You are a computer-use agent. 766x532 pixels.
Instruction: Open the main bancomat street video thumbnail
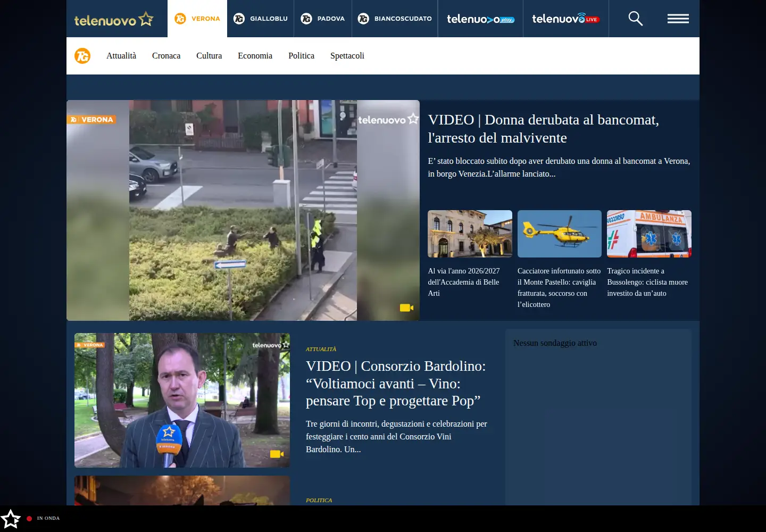pos(243,210)
